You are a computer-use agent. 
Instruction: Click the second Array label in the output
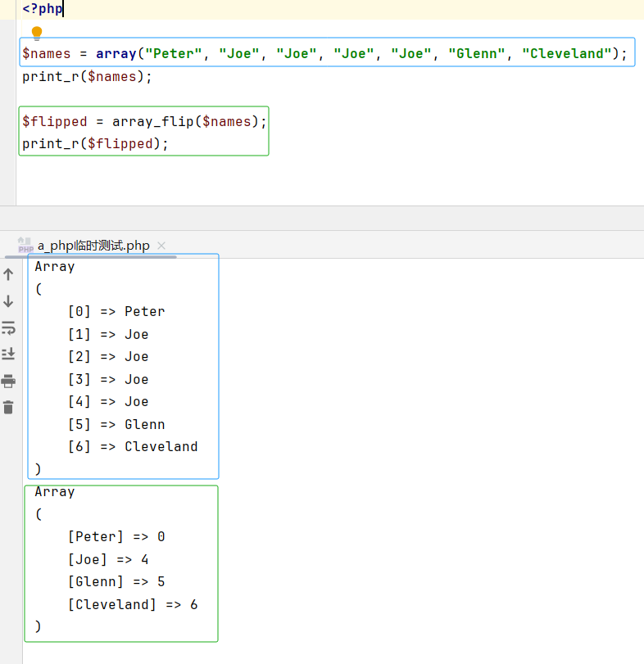point(55,492)
